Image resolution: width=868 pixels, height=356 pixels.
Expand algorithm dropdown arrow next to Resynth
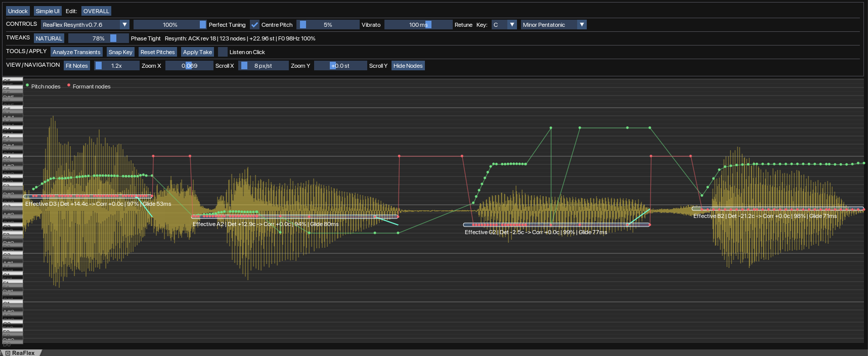click(x=124, y=25)
